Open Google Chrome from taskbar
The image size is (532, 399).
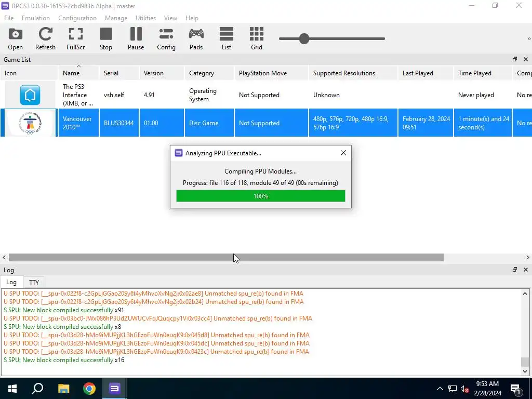click(x=89, y=389)
